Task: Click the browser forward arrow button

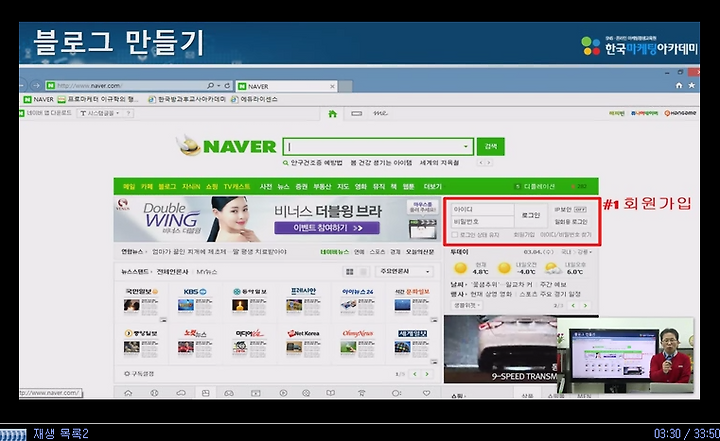Action: point(36,85)
